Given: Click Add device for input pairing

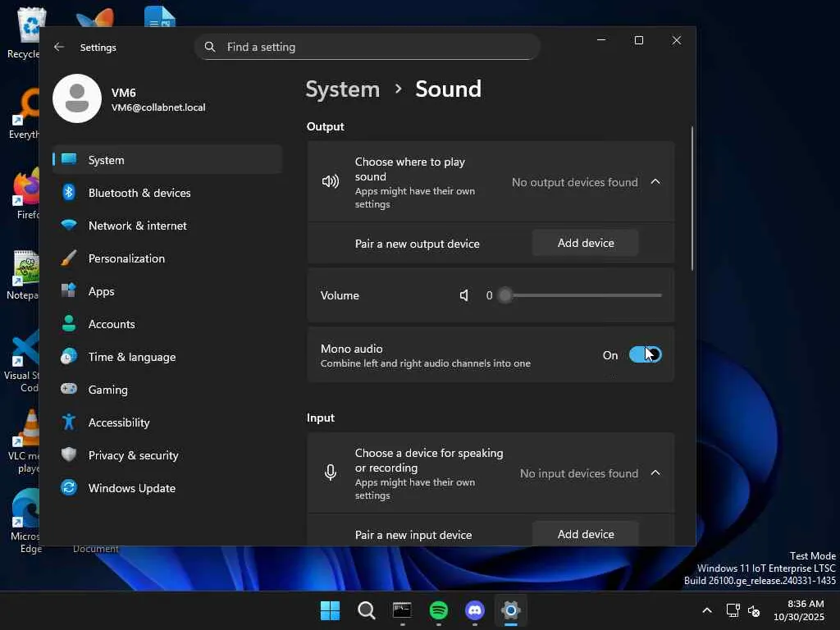Looking at the screenshot, I should (585, 534).
